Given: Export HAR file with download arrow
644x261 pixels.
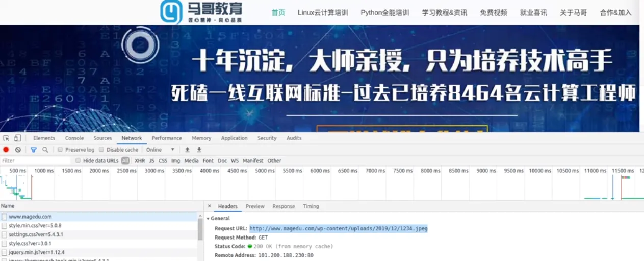Looking at the screenshot, I should coord(199,150).
